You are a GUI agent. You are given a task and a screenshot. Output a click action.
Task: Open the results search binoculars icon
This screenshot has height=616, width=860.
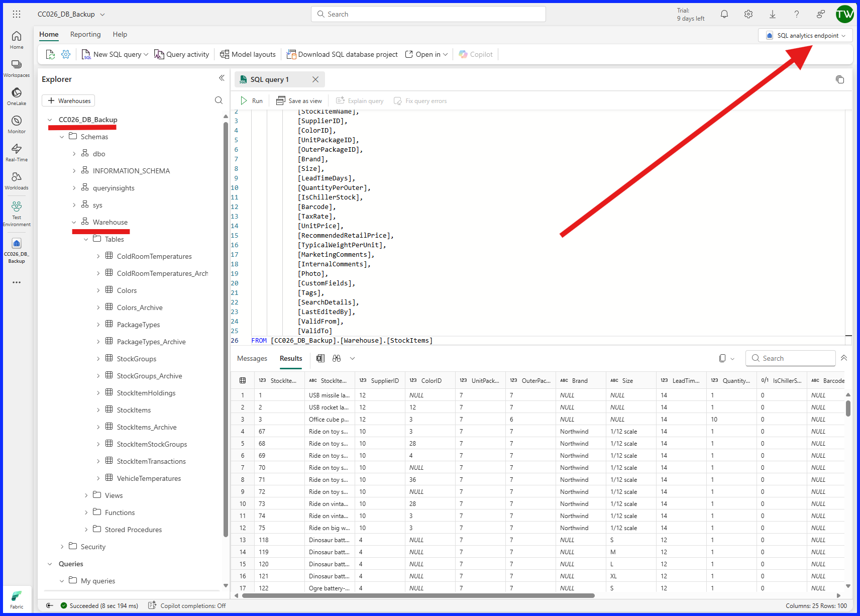coord(337,358)
